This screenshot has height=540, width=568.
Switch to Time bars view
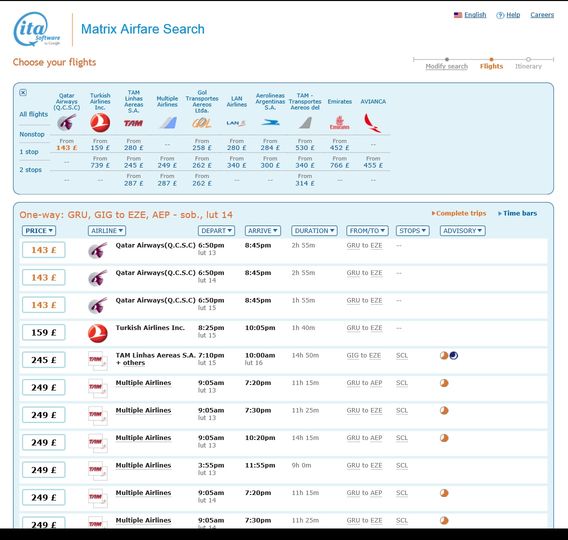pyautogui.click(x=518, y=213)
